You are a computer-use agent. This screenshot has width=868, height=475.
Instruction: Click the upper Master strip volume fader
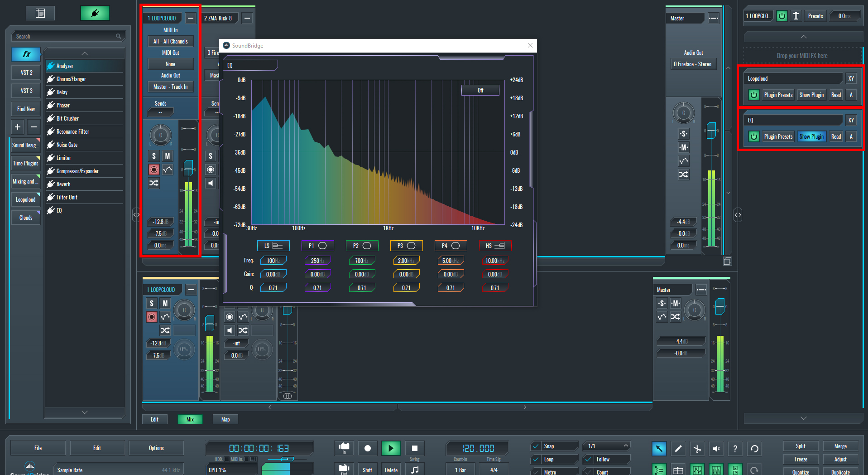pos(711,131)
